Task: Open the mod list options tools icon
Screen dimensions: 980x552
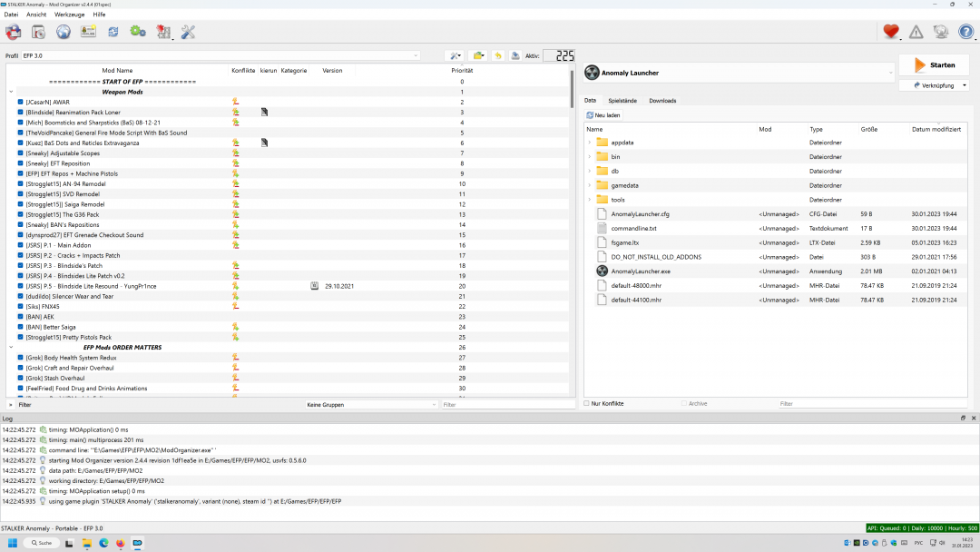Action: 456,55
